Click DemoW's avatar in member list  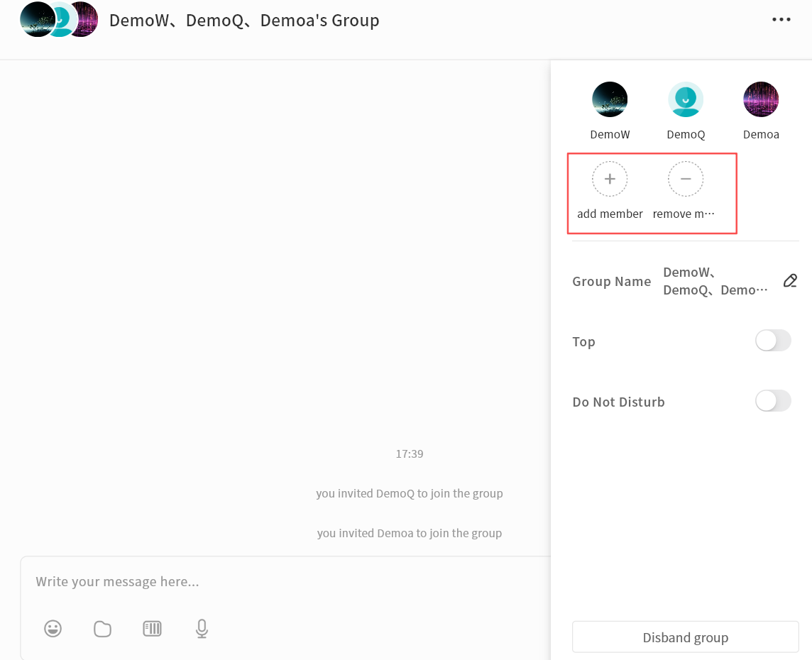click(x=610, y=99)
